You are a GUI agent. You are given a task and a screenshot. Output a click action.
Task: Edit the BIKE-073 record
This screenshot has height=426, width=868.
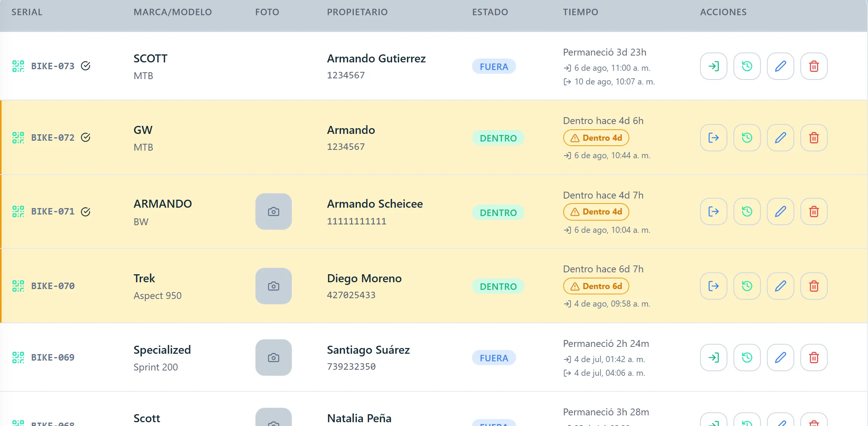pos(780,66)
